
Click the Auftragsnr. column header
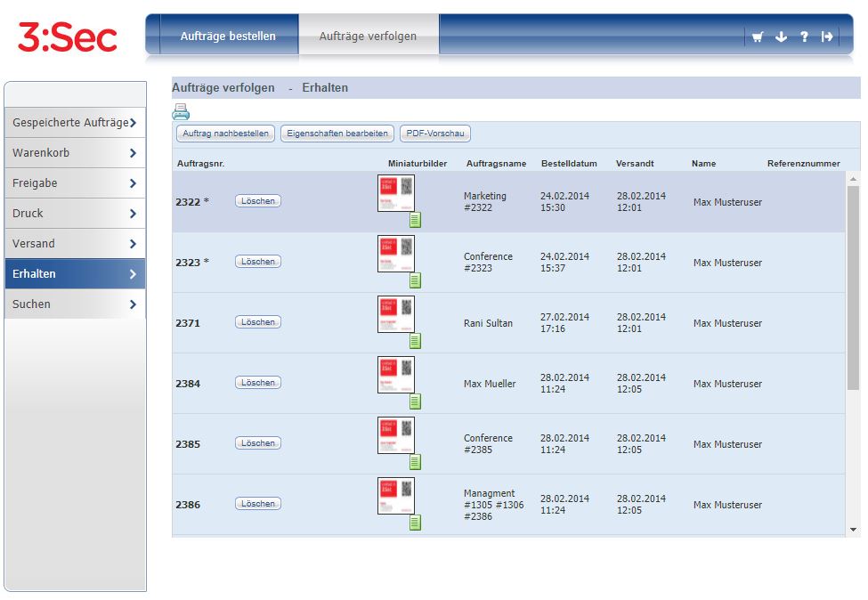click(200, 163)
